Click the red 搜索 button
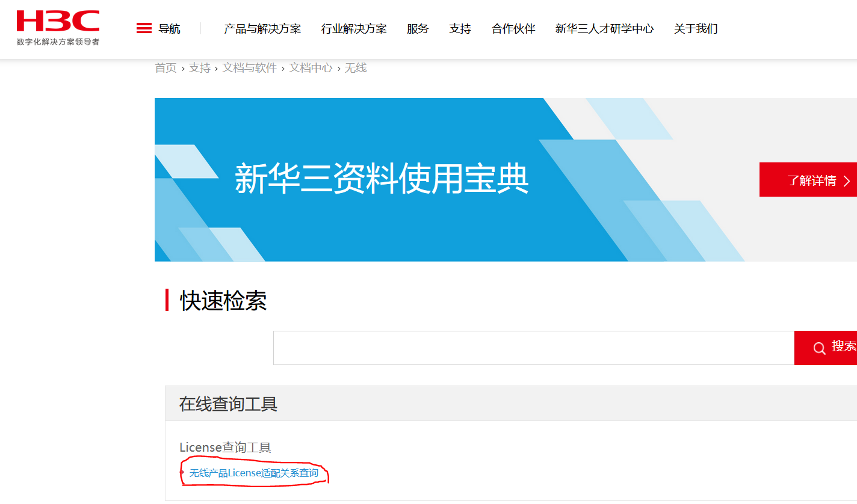857x504 pixels. point(826,348)
